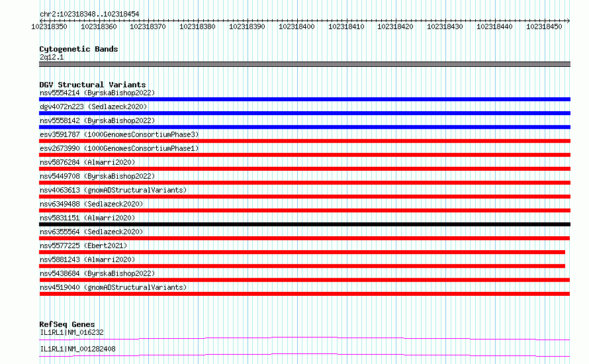The width and height of the screenshot is (589, 364).
Task: Open variant nsv4519040 (gnomADStructuralVariants) label
Action: point(113,287)
